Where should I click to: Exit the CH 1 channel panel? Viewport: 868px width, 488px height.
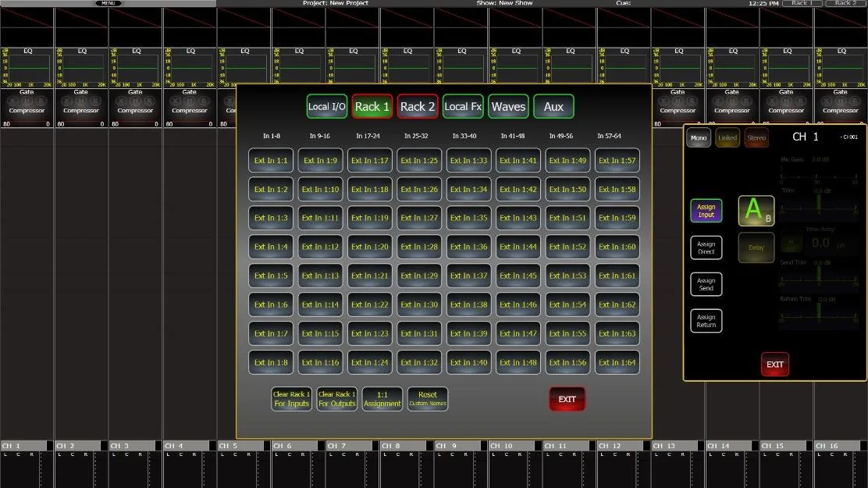pyautogui.click(x=774, y=365)
